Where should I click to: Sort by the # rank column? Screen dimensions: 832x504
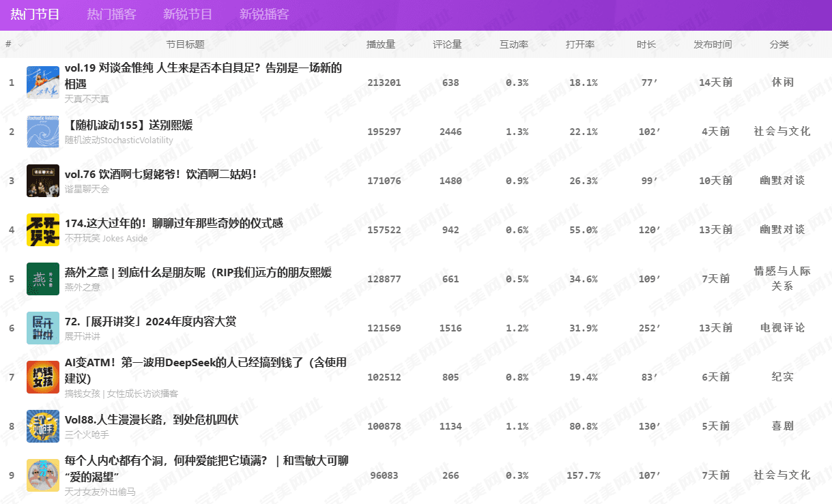click(x=8, y=44)
